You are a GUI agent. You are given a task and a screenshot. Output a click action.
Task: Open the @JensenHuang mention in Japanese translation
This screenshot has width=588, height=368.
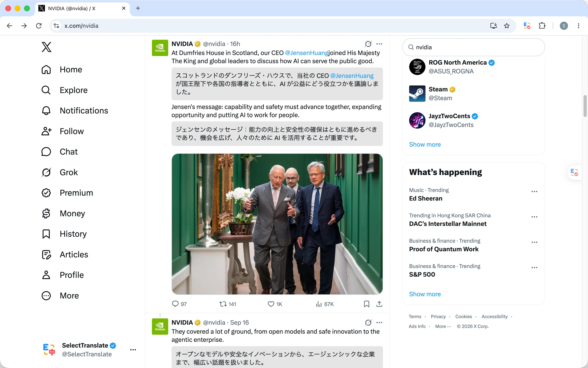(352, 76)
